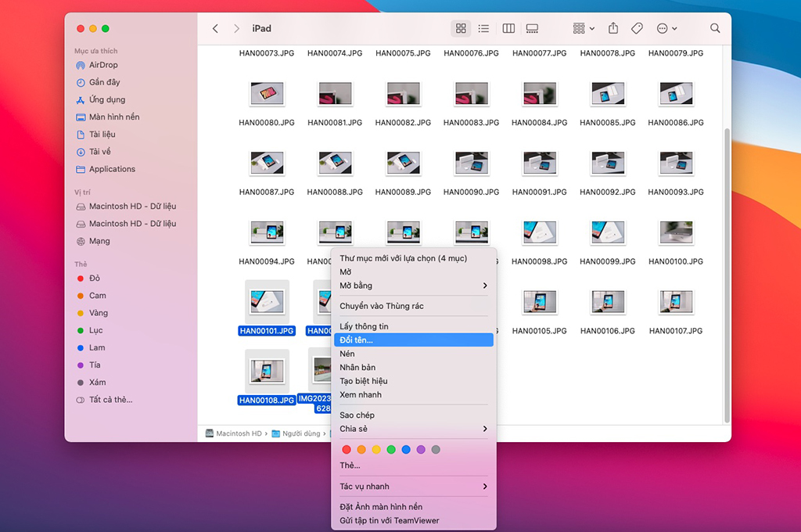The height and width of the screenshot is (532, 801).
Task: Open the more actions ellipsis dropdown
Action: point(666,29)
